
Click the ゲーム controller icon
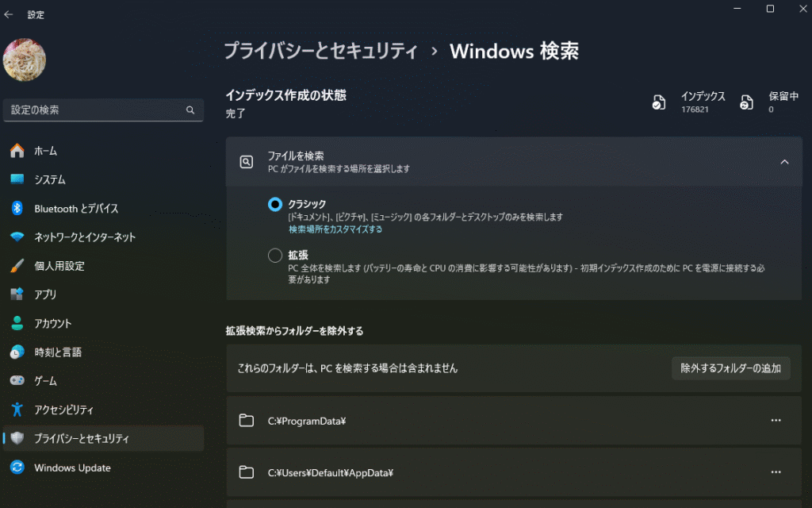(17, 380)
